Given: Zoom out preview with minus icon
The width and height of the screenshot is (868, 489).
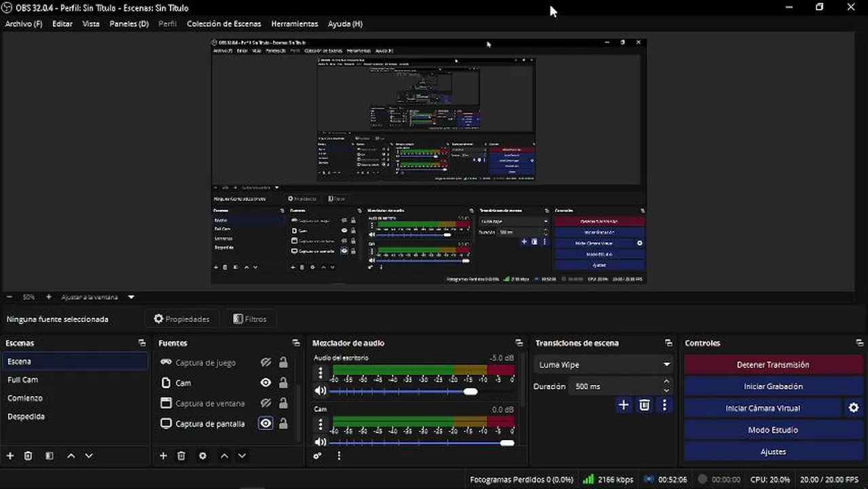Looking at the screenshot, I should tap(10, 297).
